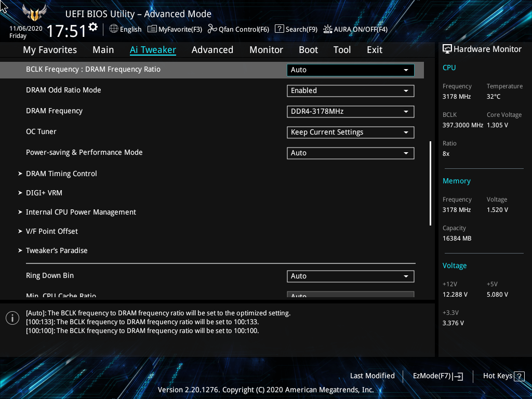The height and width of the screenshot is (399, 532).
Task: Click the Qfan Control(F6) label
Action: pyautogui.click(x=244, y=30)
